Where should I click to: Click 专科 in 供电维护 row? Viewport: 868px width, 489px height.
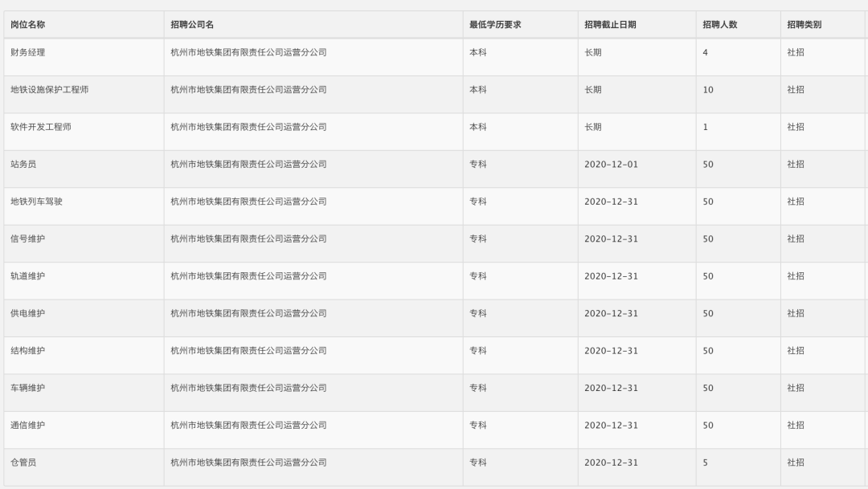(477, 314)
